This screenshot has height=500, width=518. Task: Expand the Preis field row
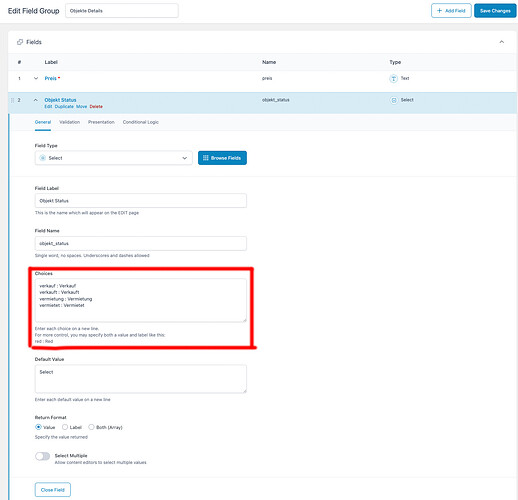point(36,78)
